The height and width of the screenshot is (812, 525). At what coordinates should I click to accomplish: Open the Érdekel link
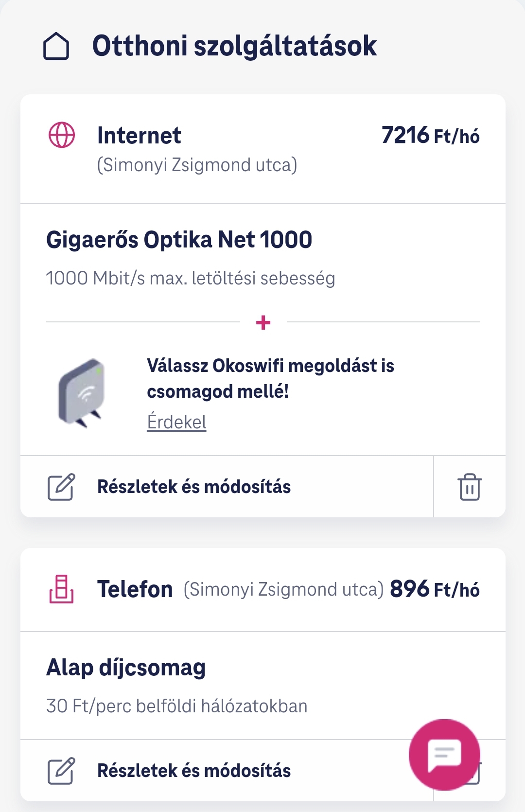[176, 422]
